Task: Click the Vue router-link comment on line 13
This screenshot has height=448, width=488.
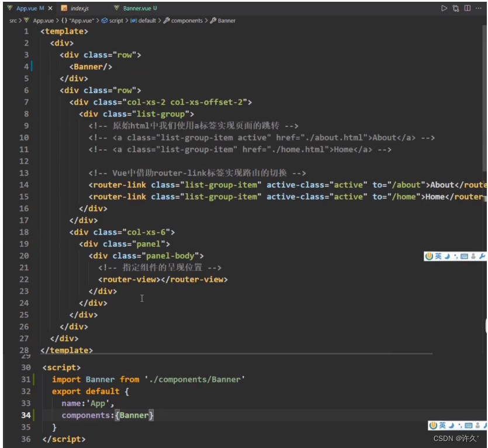Action: 197,173
